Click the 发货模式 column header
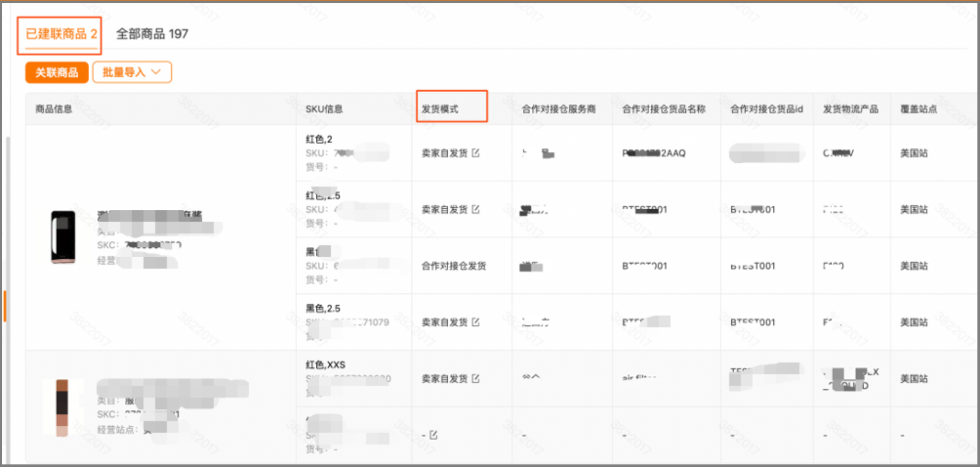980x467 pixels. coord(440,109)
